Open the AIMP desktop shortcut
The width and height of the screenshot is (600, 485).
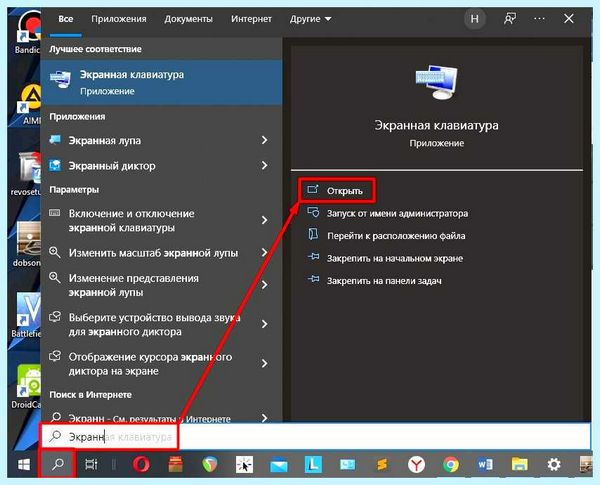point(29,104)
